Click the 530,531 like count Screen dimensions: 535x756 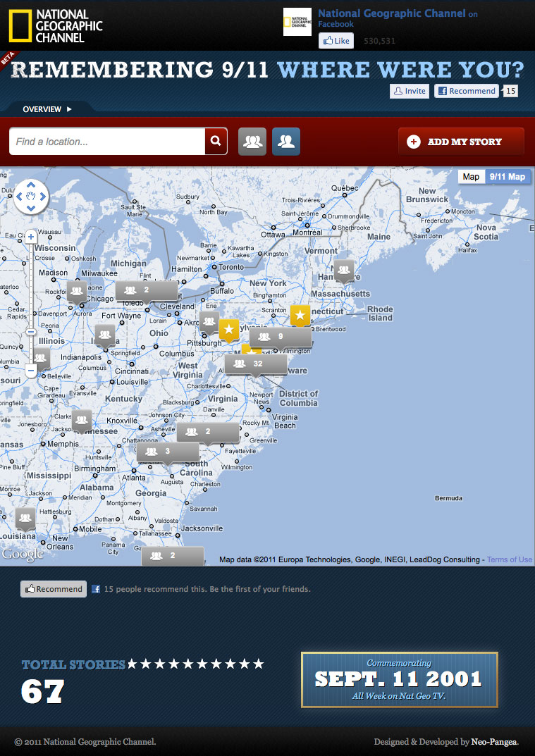coord(379,41)
